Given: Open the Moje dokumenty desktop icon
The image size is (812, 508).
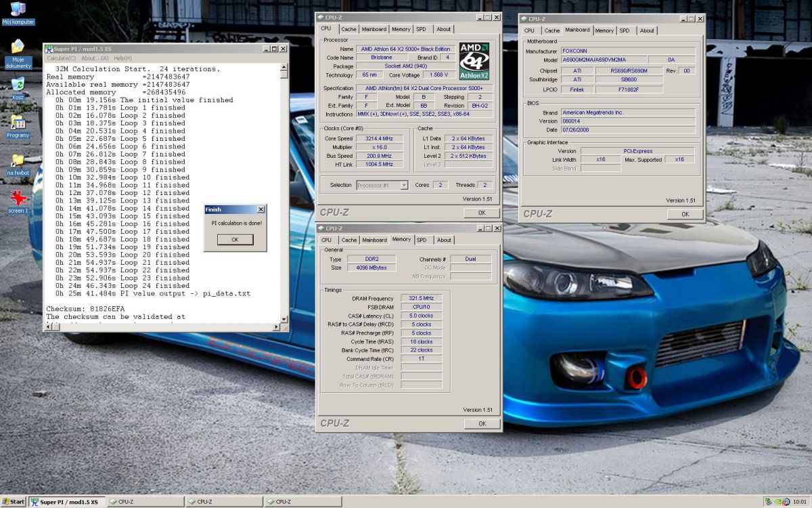Looking at the screenshot, I should [x=18, y=54].
